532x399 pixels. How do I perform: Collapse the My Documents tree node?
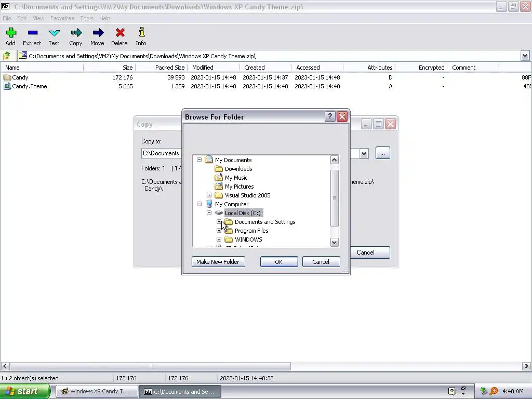click(199, 159)
